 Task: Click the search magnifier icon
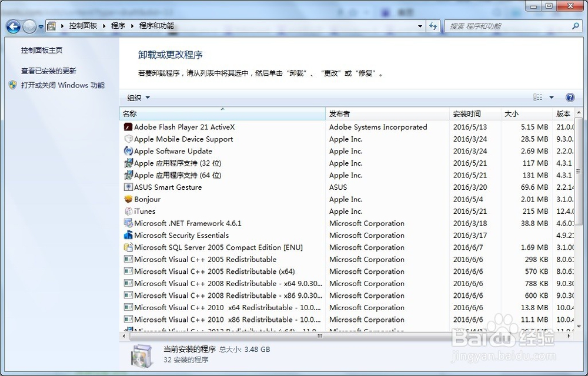tap(575, 26)
